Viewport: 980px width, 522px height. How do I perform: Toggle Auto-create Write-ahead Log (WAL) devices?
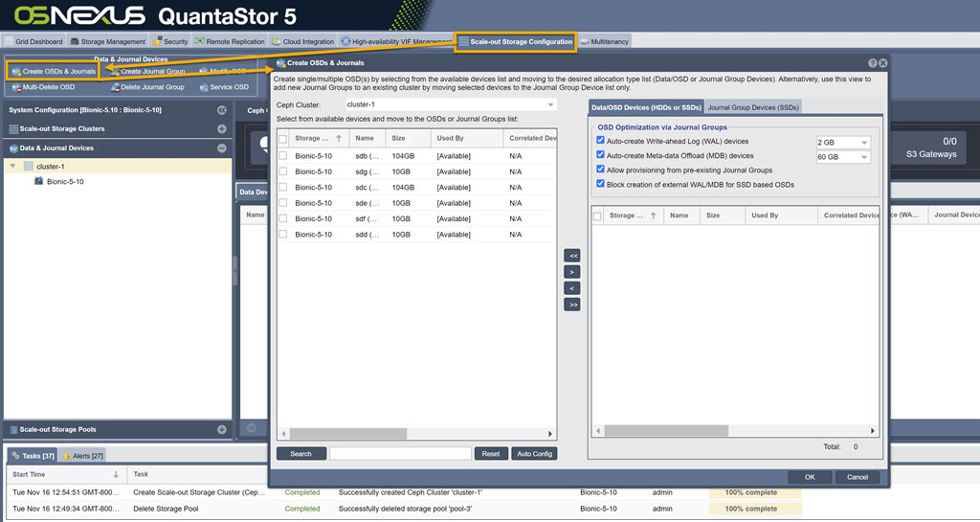pyautogui.click(x=601, y=141)
